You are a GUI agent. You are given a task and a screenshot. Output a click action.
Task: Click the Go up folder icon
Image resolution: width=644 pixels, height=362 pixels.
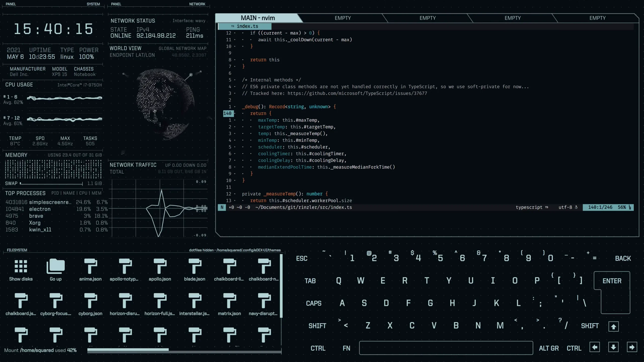click(x=55, y=266)
